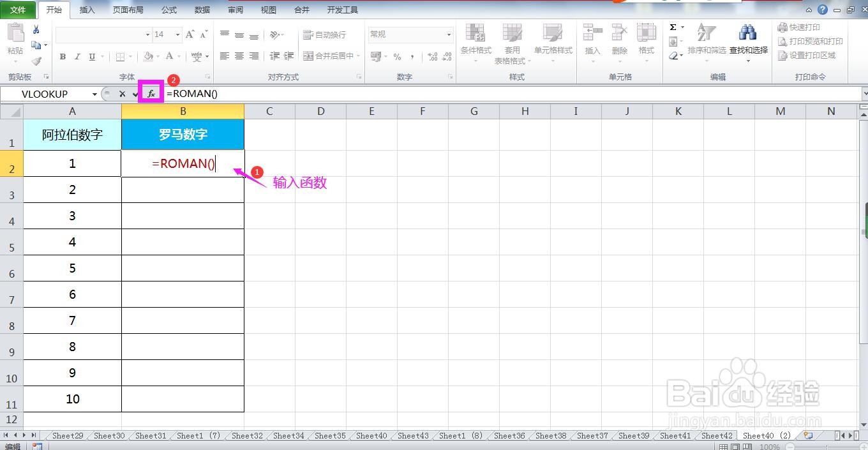Toggle bold formatting
This screenshot has height=450, width=868.
tap(63, 57)
